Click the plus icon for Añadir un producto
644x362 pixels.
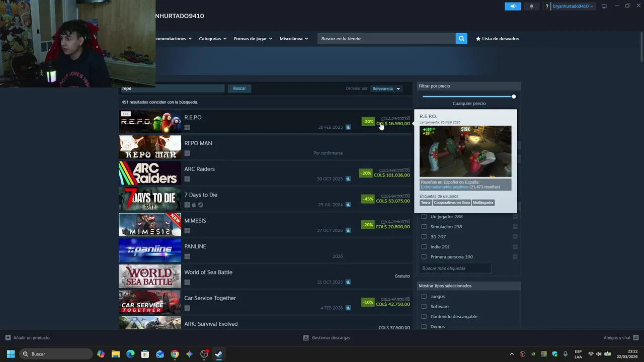click(8, 338)
